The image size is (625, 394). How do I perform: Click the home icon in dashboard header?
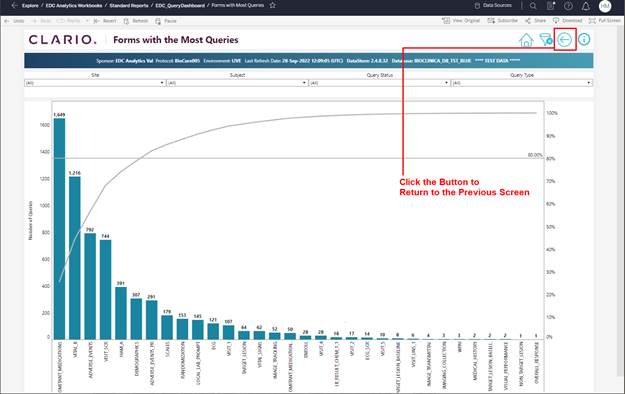[526, 40]
